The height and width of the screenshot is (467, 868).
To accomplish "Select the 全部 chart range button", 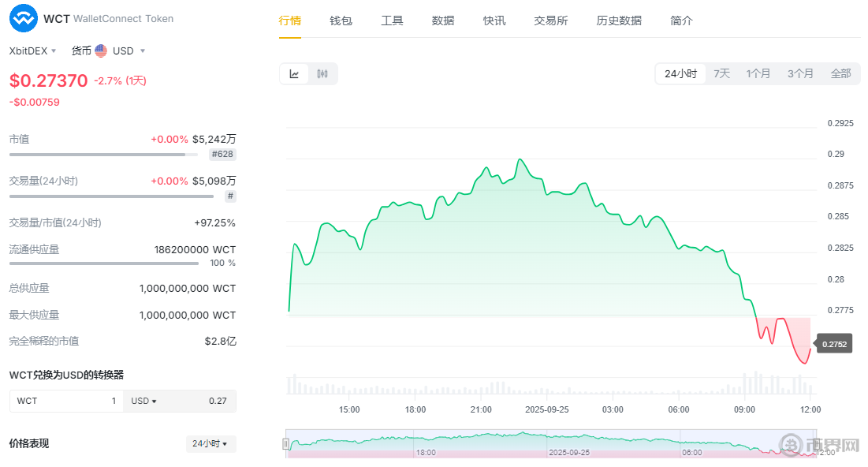I will point(840,73).
